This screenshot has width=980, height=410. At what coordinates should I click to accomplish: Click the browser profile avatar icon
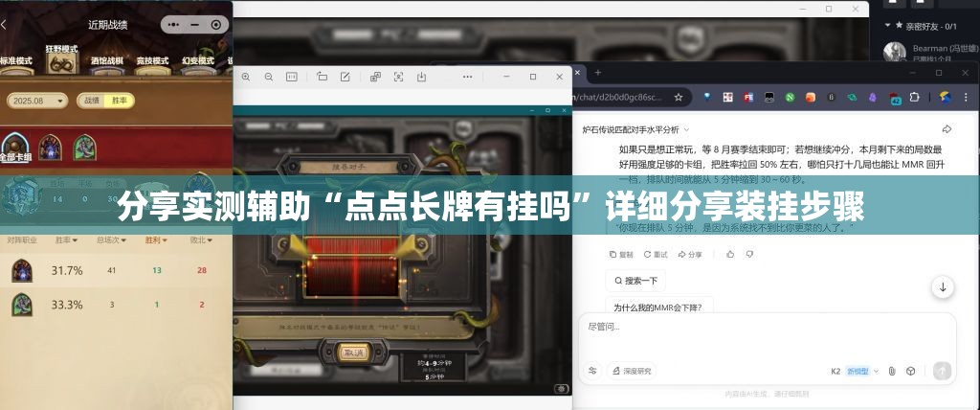click(x=946, y=97)
